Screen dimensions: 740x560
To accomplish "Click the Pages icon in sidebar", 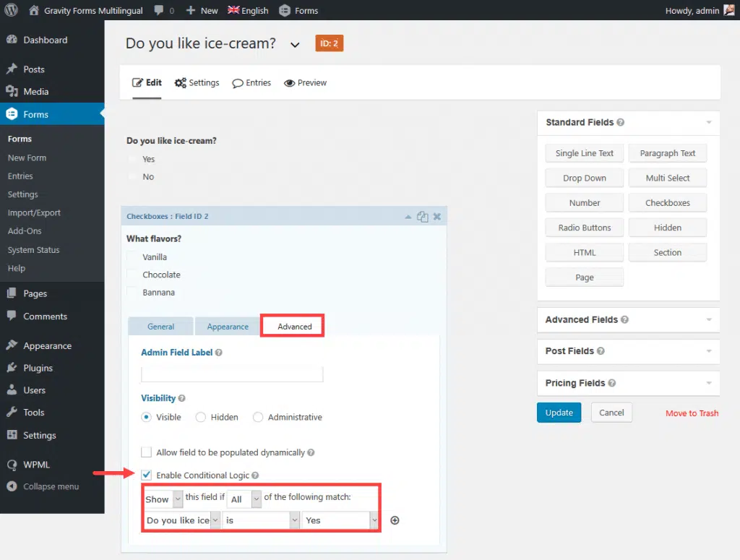I will [12, 293].
